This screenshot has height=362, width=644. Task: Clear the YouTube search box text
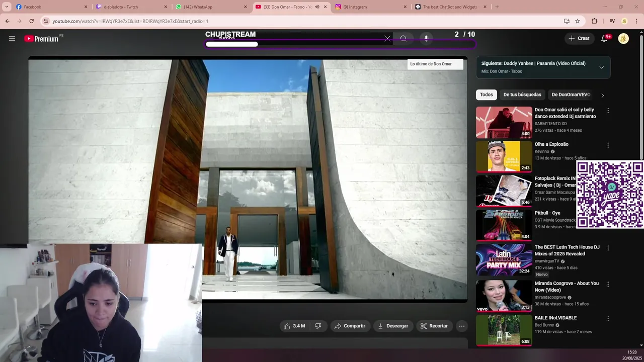387,39
